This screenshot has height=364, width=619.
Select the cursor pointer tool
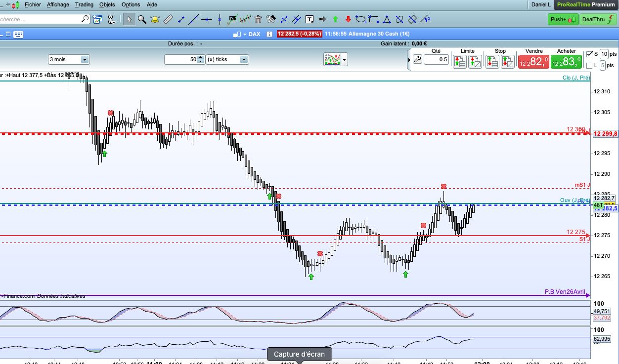tap(129, 20)
